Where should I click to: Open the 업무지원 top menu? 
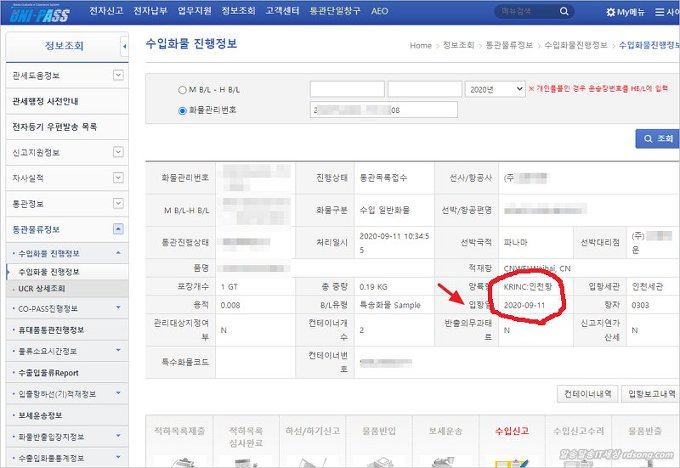(194, 11)
